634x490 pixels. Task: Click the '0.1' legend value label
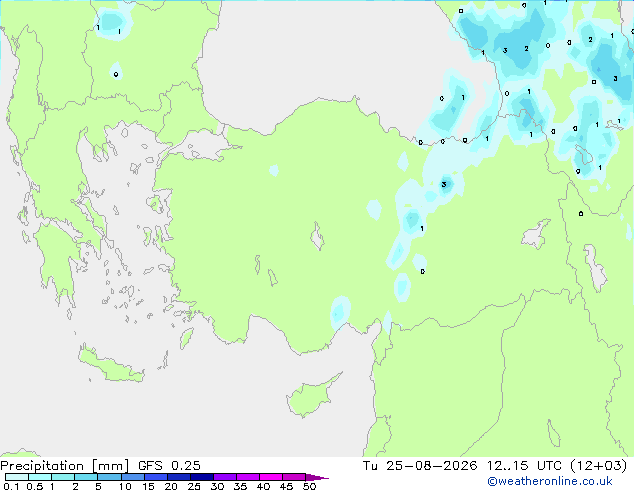click(x=11, y=486)
